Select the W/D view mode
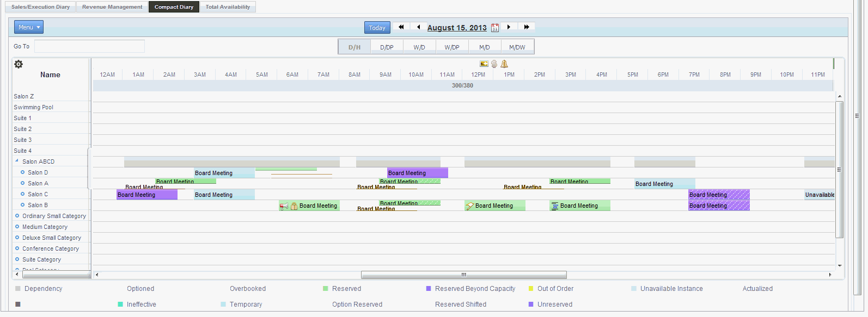This screenshot has width=868, height=317. (x=419, y=47)
